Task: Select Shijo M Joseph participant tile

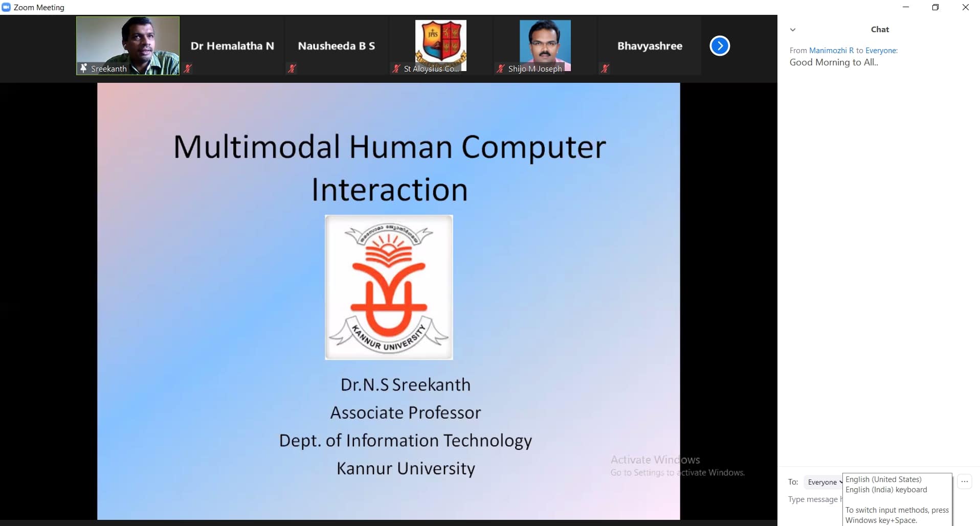Action: [x=545, y=45]
